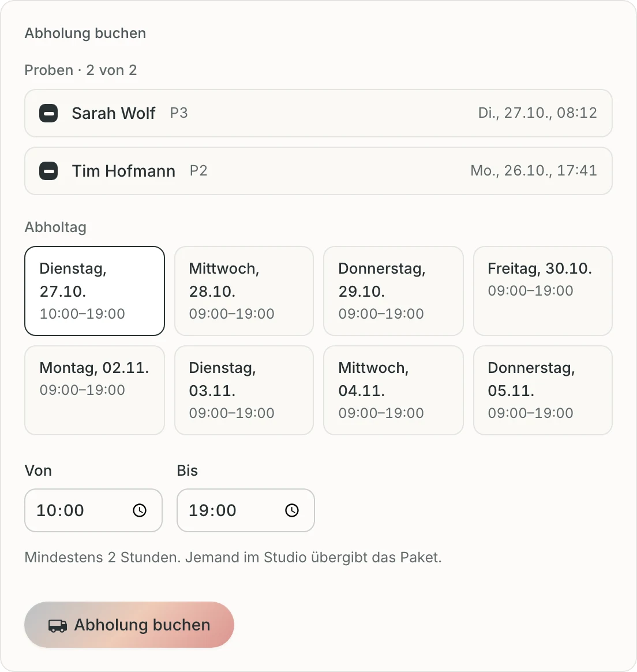Viewport: 637px width, 672px height.
Task: Uncheck the Sarah Wolf sample checkbox
Action: 48,114
